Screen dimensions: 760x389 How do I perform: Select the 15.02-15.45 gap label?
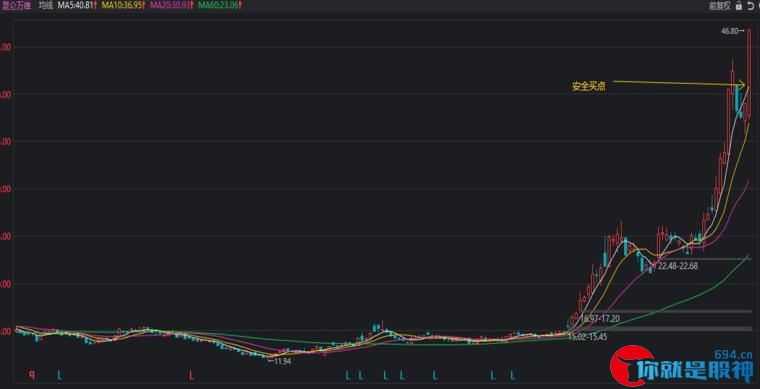pyautogui.click(x=588, y=336)
